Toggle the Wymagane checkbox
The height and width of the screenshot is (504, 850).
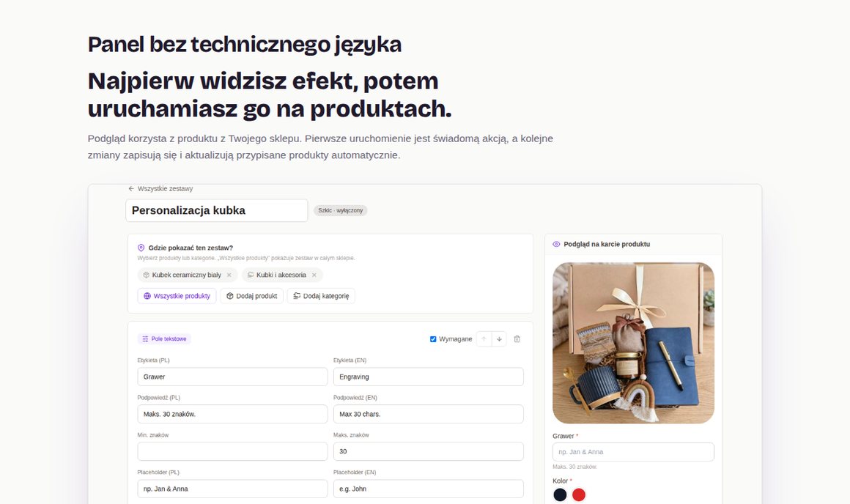(433, 339)
